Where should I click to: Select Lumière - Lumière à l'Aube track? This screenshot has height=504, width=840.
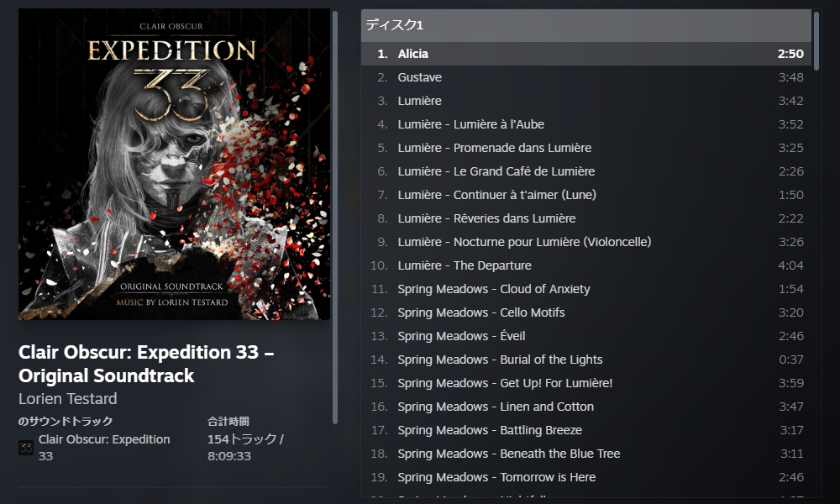(x=586, y=124)
